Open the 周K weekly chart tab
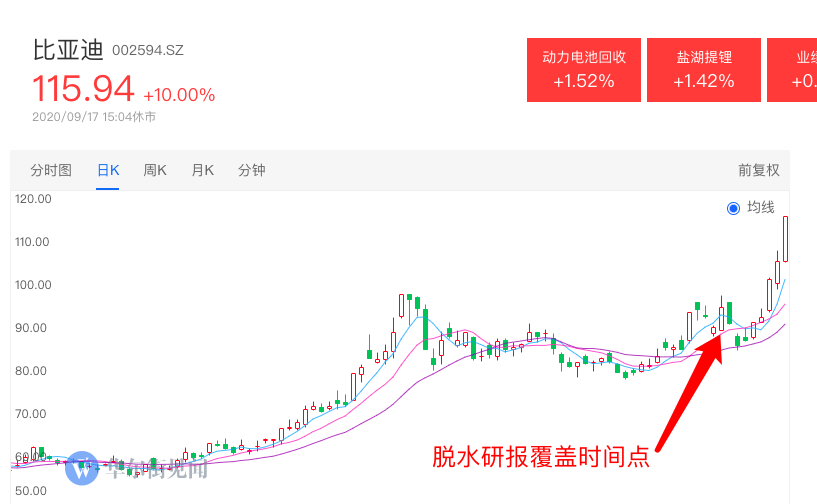Viewport: 817px width, 504px height. click(155, 170)
